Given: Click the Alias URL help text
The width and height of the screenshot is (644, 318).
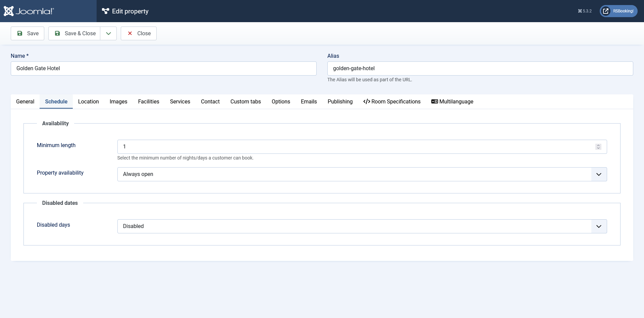Looking at the screenshot, I should pyautogui.click(x=370, y=80).
